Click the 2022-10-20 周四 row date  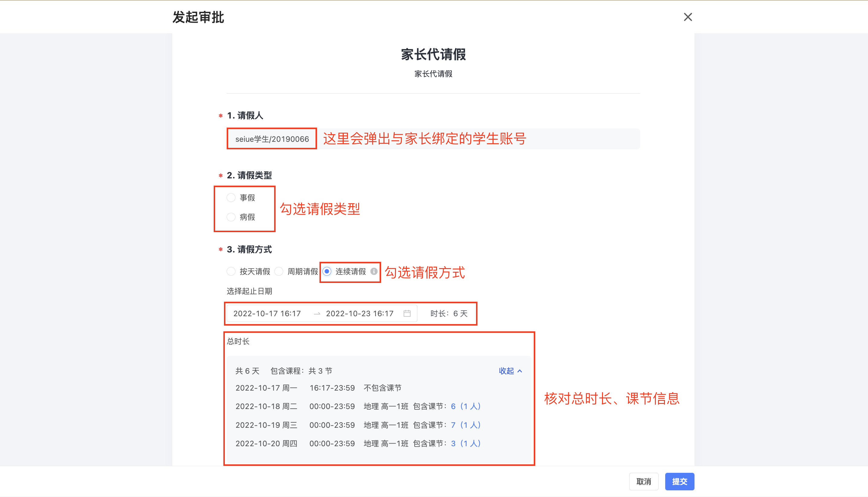266,443
